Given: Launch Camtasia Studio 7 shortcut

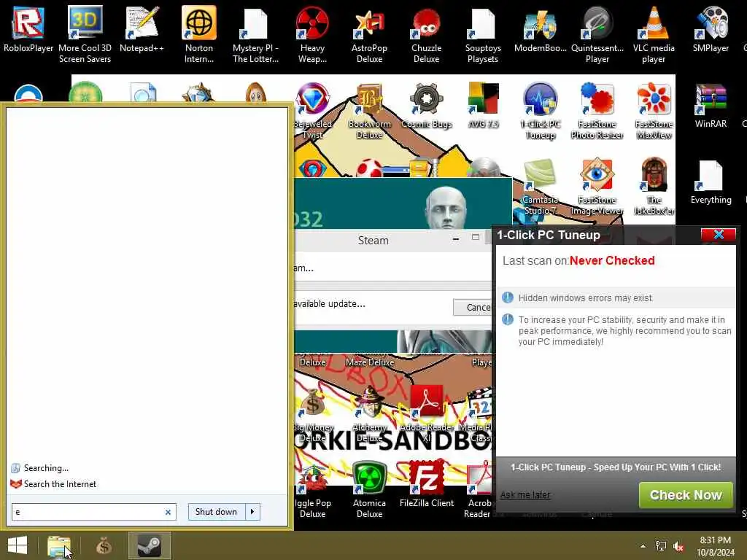Looking at the screenshot, I should pyautogui.click(x=540, y=187).
